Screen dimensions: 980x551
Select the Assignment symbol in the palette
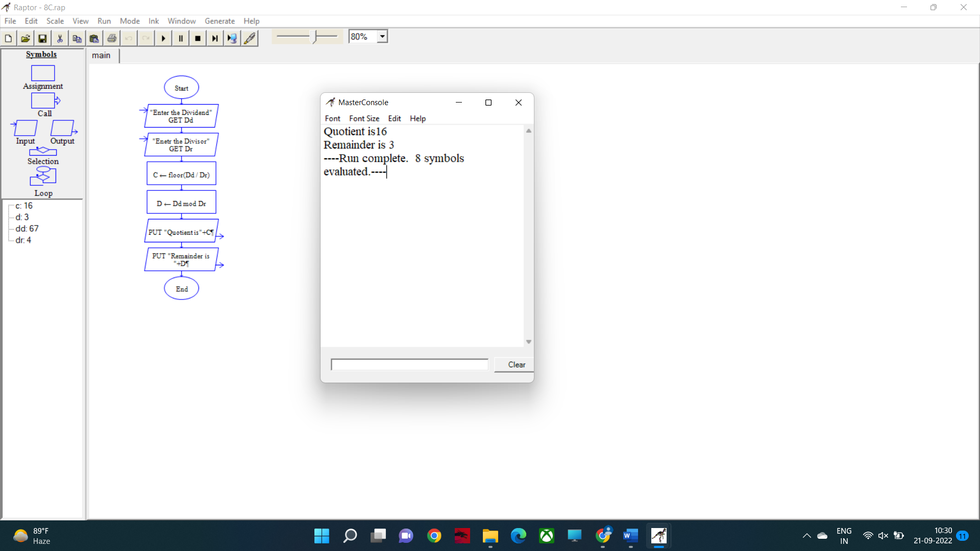(x=43, y=73)
